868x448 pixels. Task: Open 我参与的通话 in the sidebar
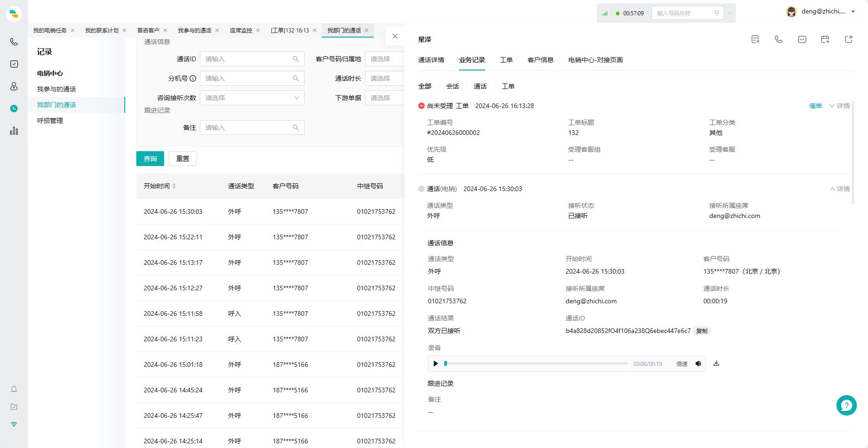click(x=57, y=89)
